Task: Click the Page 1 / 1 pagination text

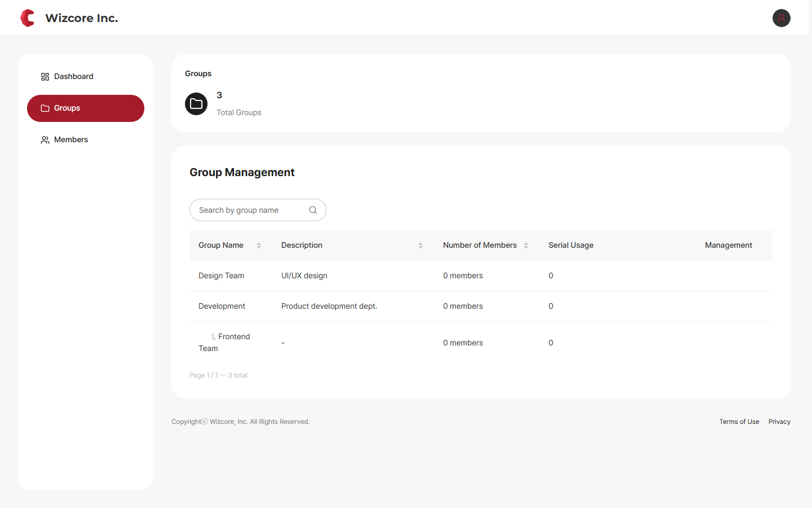Action: (218, 375)
